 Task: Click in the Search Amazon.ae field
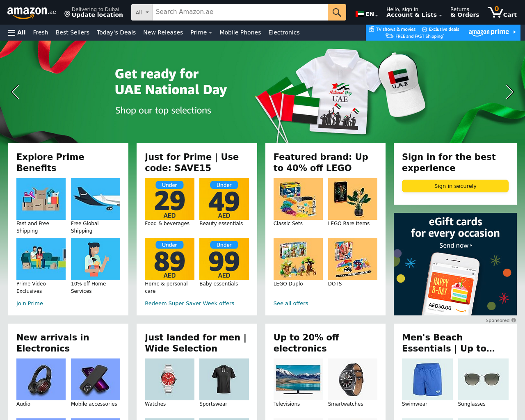(x=240, y=12)
